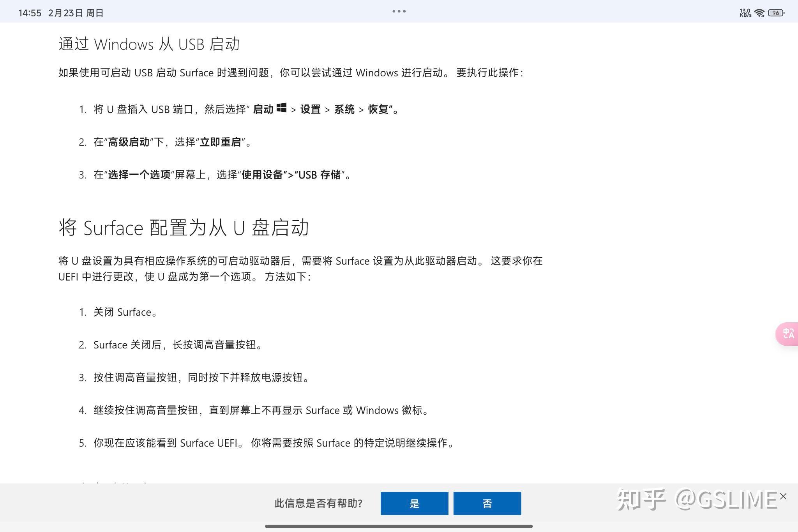This screenshot has height=532, width=798.
Task: Click bold text 使用设备 in step 3
Action: (262, 175)
